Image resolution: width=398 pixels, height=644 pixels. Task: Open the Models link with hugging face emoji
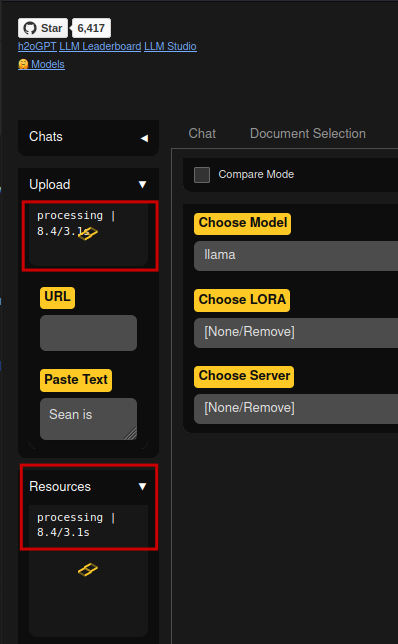pyautogui.click(x=41, y=64)
